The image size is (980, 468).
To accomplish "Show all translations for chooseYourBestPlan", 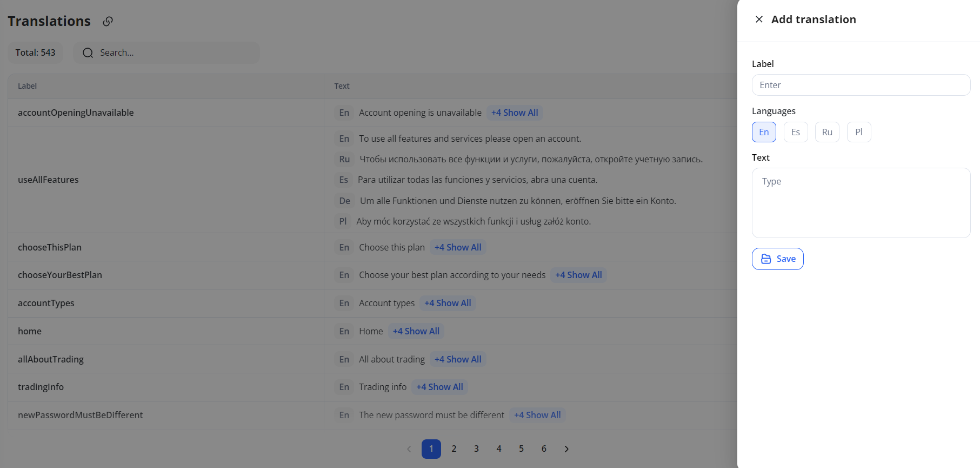I will tap(578, 275).
